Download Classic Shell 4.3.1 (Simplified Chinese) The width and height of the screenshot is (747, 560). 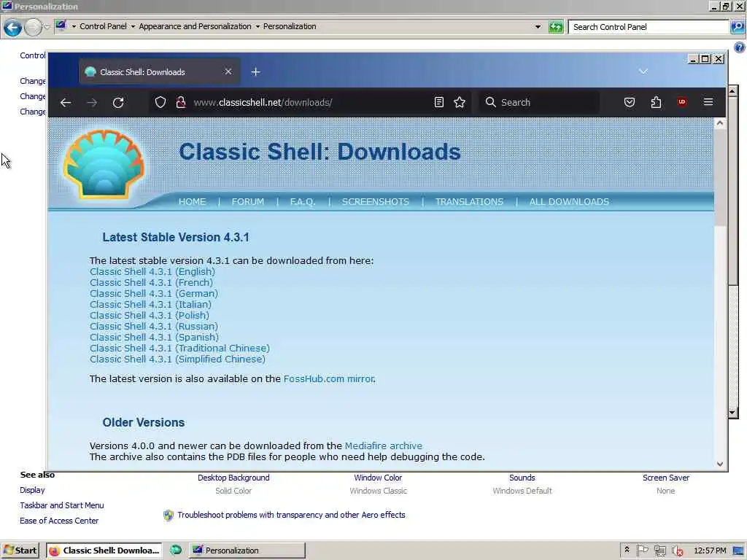point(178,359)
